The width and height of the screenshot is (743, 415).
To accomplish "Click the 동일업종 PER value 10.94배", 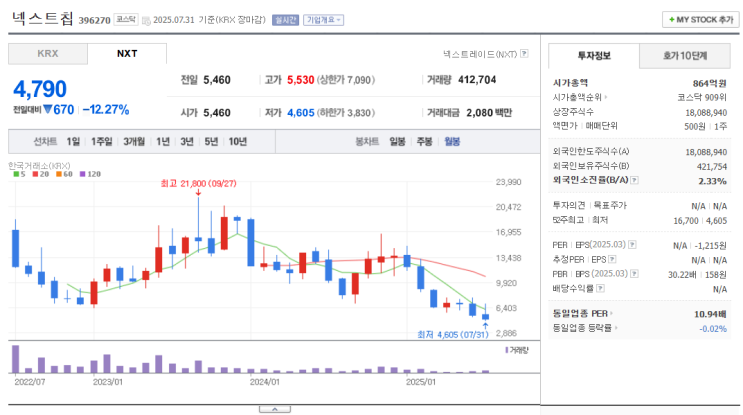I will 710,314.
